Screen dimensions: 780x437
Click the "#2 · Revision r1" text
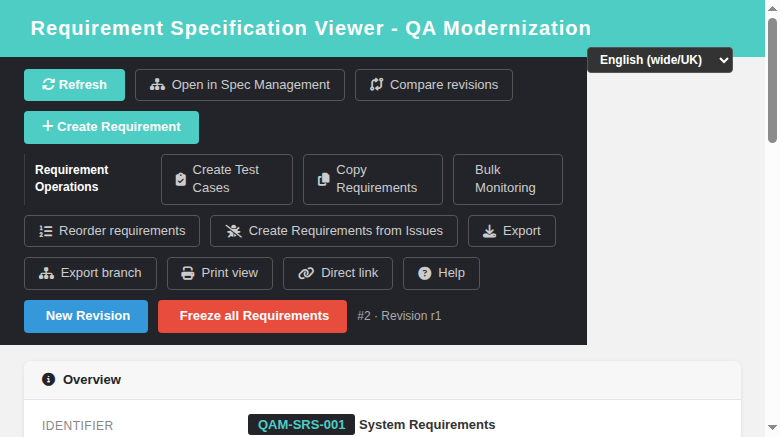[x=399, y=316]
